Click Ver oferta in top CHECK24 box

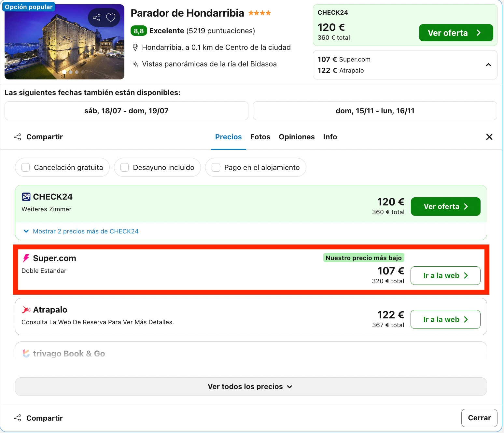(x=456, y=33)
